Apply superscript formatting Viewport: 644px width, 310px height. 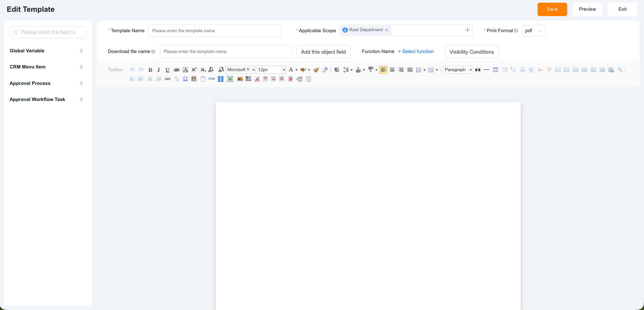194,70
